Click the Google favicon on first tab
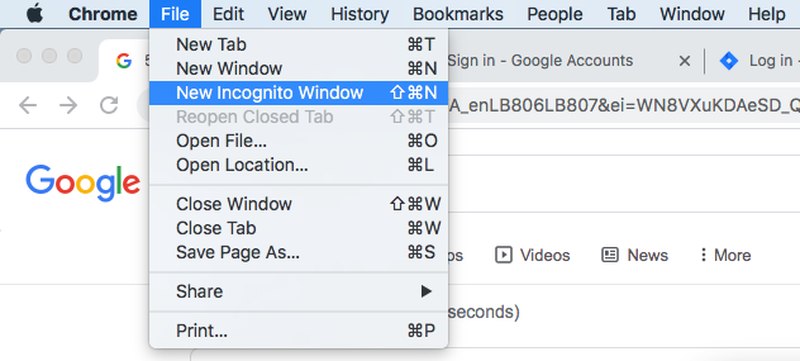Image resolution: width=800 pixels, height=361 pixels. (123, 61)
